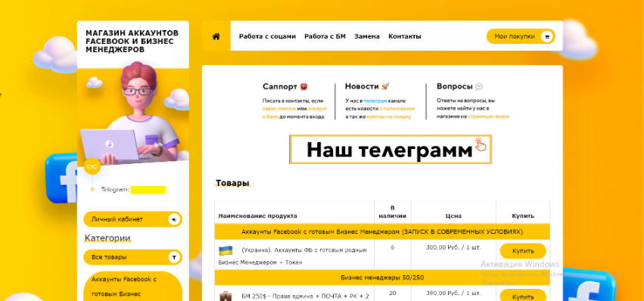644x301 pixels.
Task: Open the Работа с БМ page
Action: pos(325,36)
